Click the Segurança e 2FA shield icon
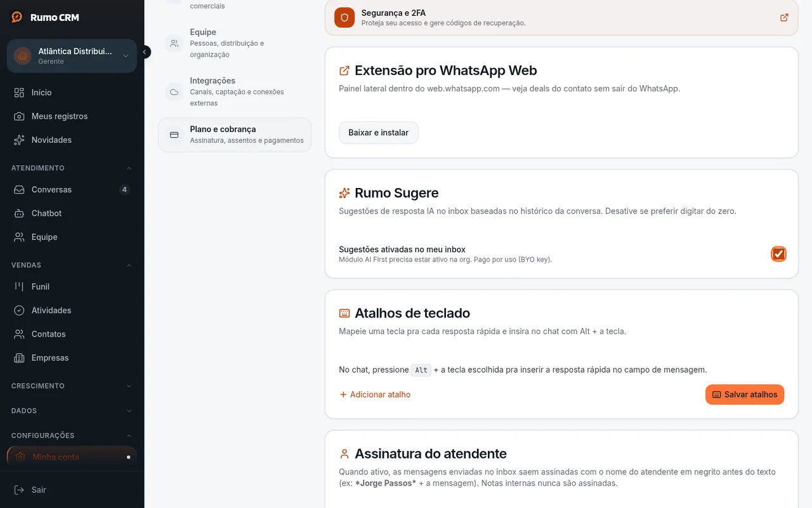The height and width of the screenshot is (508, 812). click(x=344, y=17)
